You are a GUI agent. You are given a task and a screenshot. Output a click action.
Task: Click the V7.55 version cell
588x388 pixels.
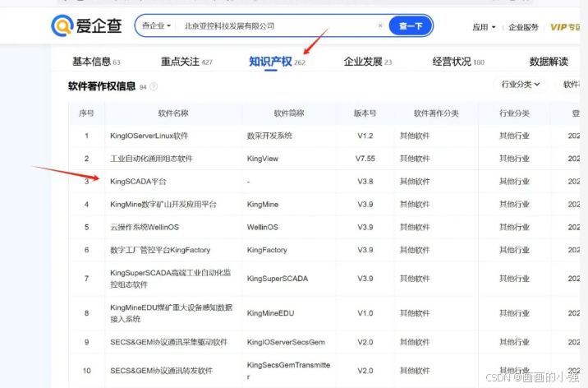coord(365,159)
